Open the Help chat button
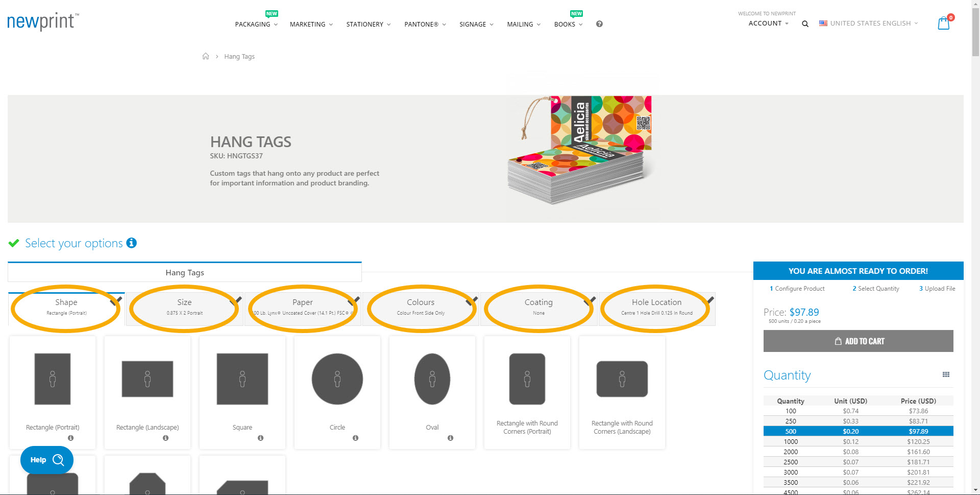Screen dimensions: 980x495 pos(47,460)
